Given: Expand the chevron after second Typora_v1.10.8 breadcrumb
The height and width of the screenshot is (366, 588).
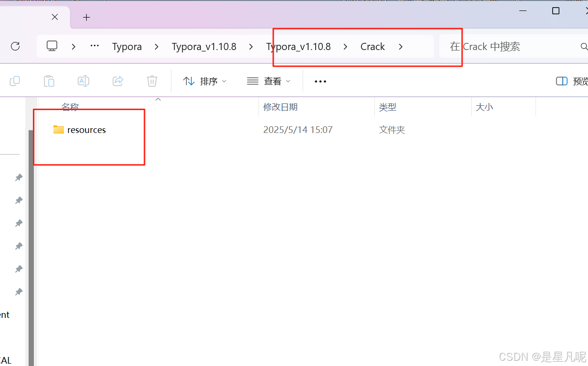Looking at the screenshot, I should pos(346,47).
